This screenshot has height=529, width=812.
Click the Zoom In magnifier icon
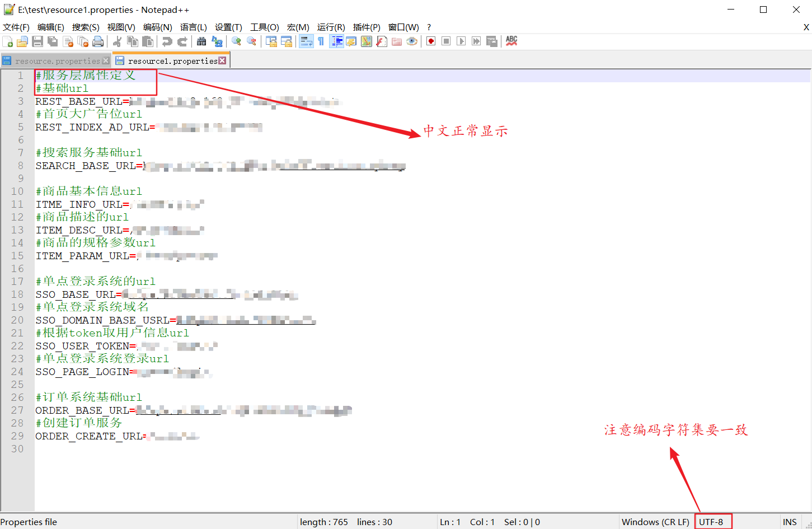coord(235,41)
